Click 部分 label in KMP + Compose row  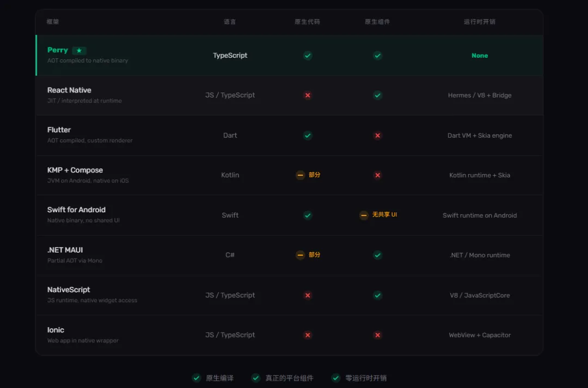coord(314,175)
